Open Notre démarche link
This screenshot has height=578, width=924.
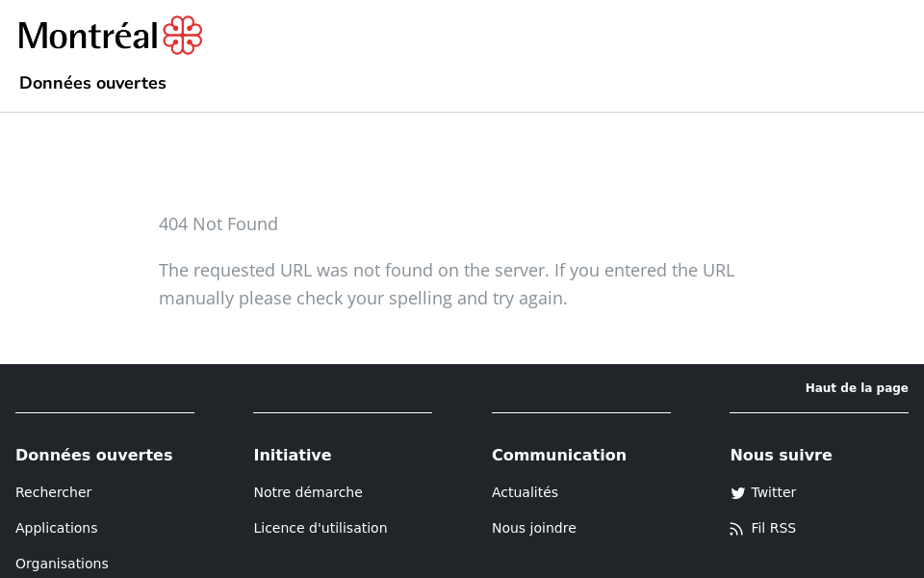pyautogui.click(x=308, y=492)
